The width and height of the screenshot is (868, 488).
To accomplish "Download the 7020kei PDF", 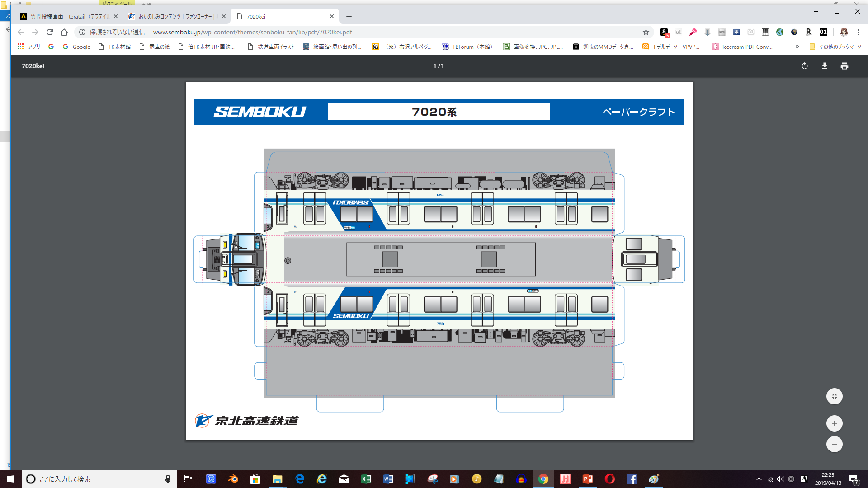I will click(825, 66).
